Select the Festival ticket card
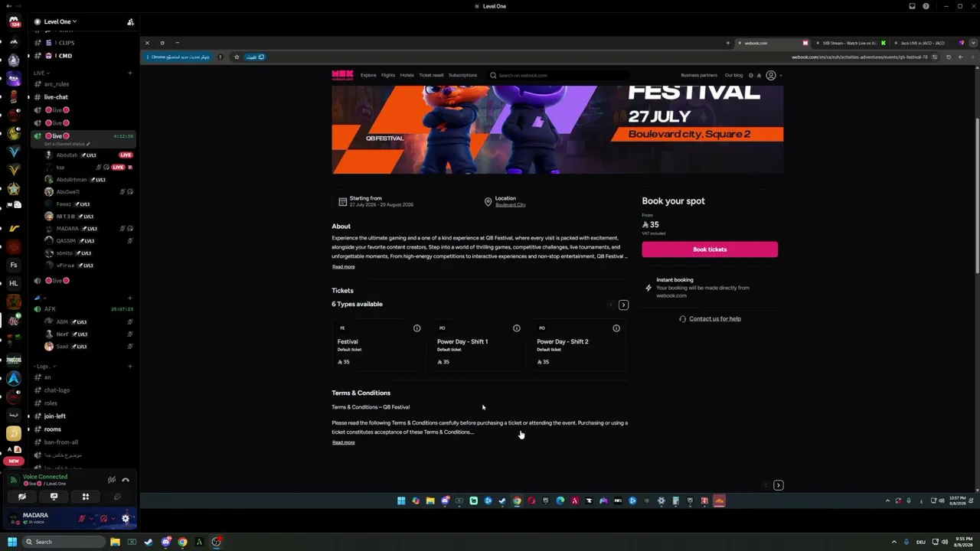Viewport: 980px width, 551px height. click(x=379, y=345)
